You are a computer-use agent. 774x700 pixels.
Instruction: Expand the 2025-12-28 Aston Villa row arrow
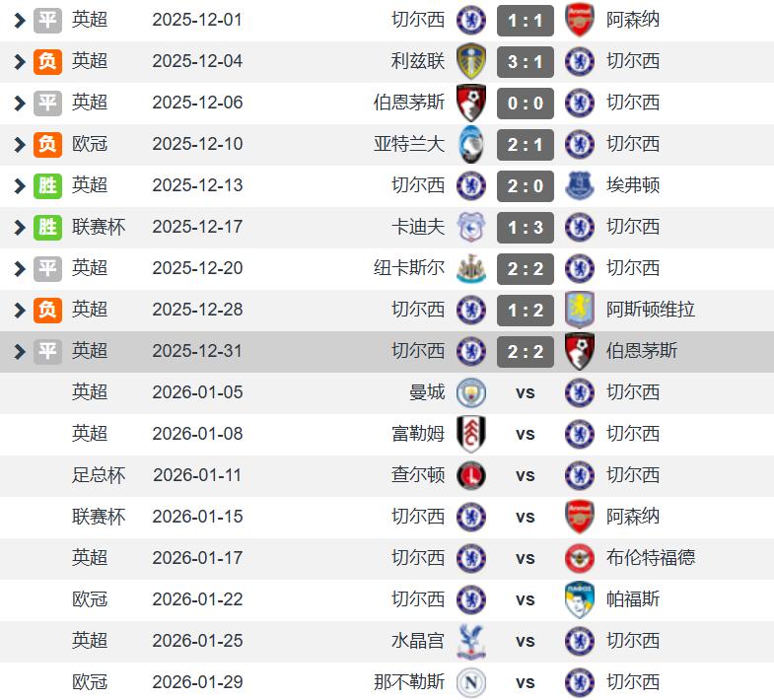[x=20, y=310]
